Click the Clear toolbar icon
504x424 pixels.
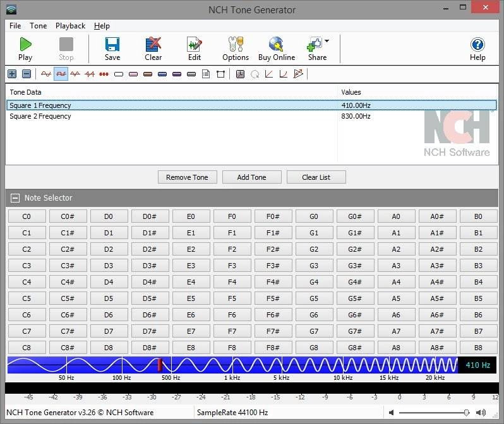point(153,49)
